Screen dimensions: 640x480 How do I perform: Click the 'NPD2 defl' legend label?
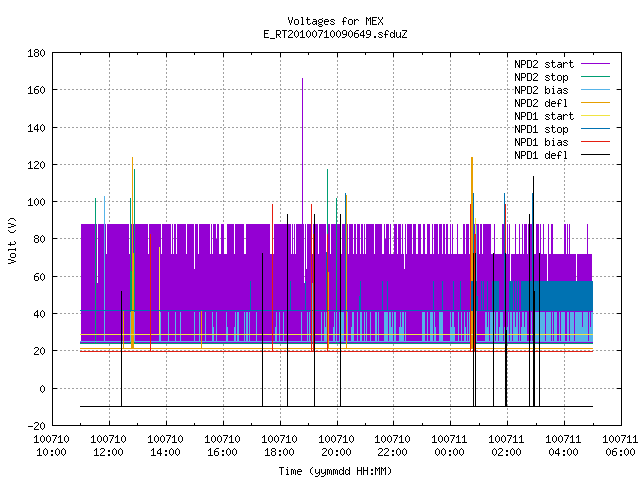click(541, 103)
